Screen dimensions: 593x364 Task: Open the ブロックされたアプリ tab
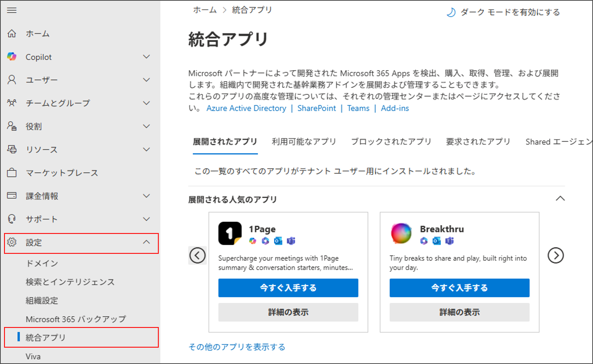coord(391,142)
